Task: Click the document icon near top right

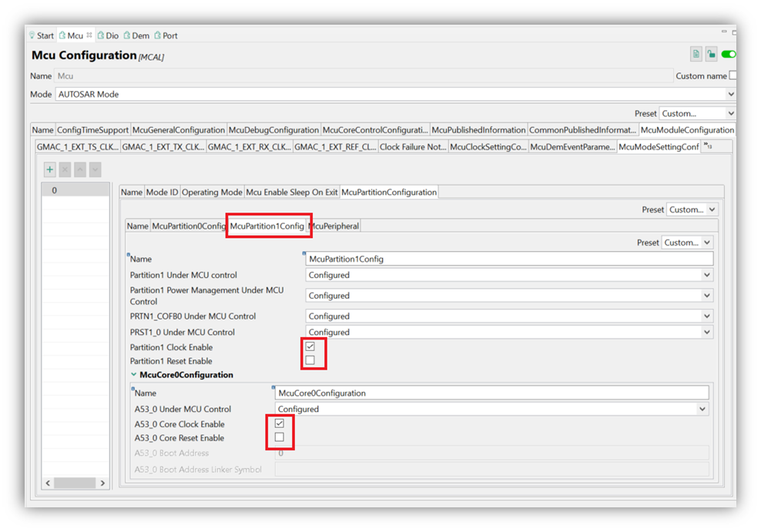Action: 696,54
